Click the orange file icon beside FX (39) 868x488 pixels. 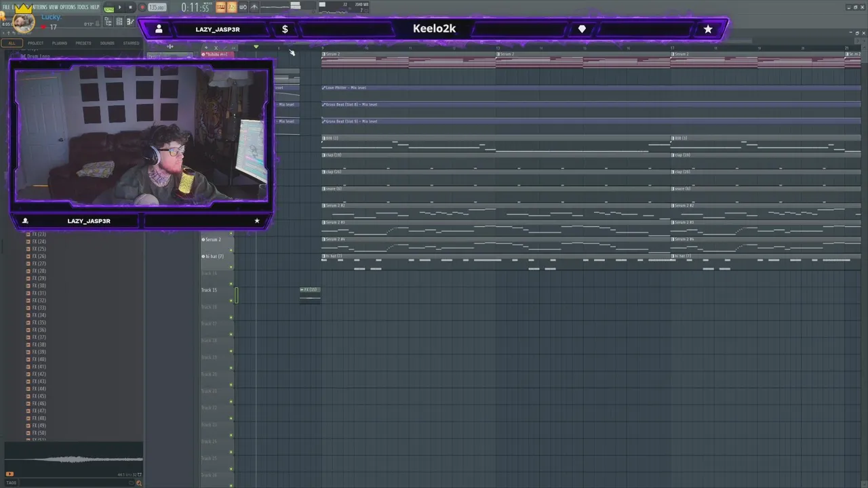[28, 352]
